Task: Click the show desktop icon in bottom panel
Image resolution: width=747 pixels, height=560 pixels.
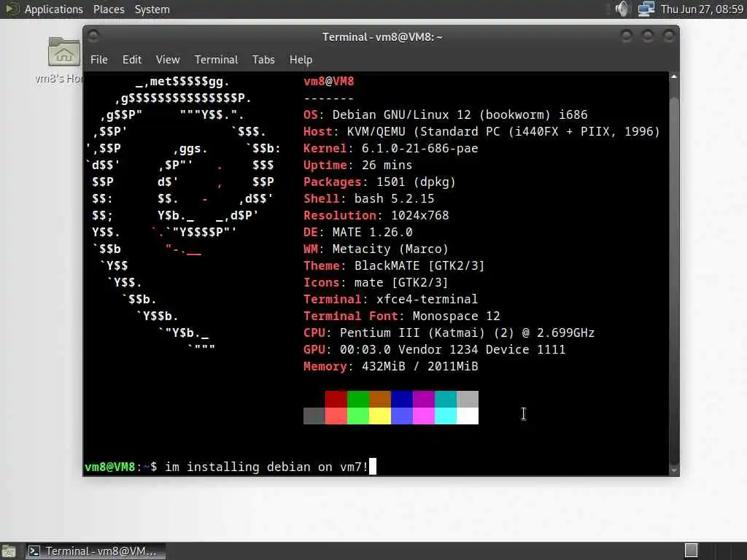Action: click(x=9, y=551)
